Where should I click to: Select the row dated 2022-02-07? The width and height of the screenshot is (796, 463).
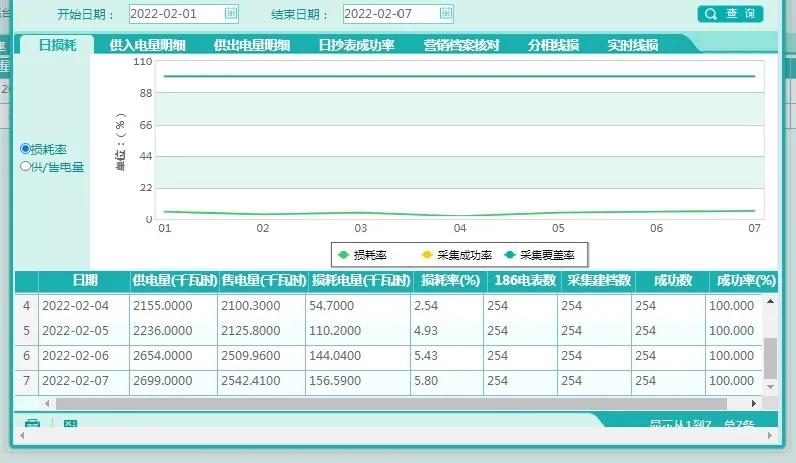coord(388,381)
